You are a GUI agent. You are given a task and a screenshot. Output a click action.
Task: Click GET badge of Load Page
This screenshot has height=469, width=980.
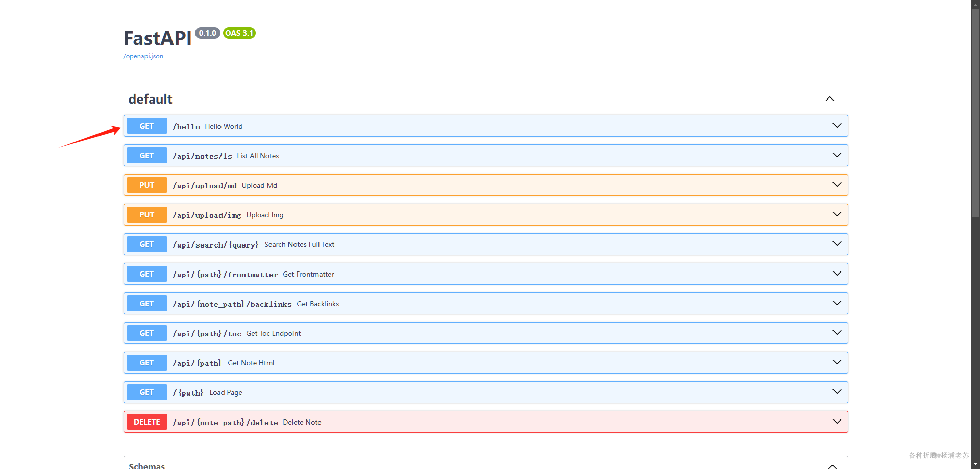[147, 392]
